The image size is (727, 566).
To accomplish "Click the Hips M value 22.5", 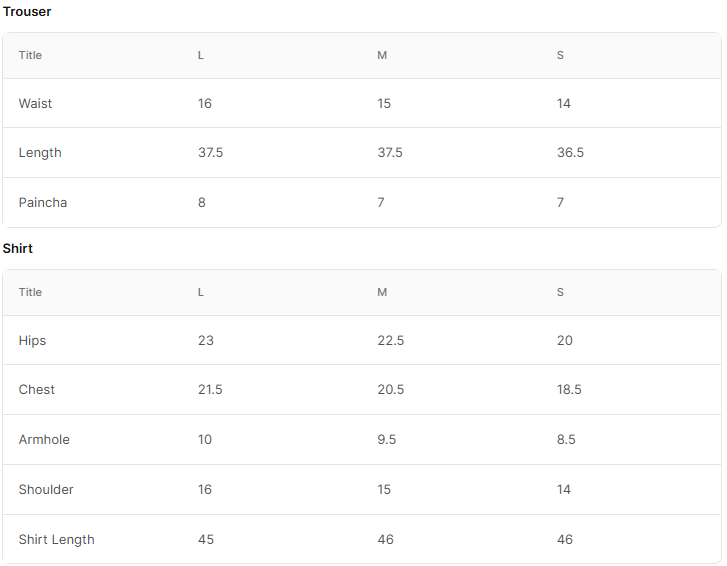I will click(391, 340).
